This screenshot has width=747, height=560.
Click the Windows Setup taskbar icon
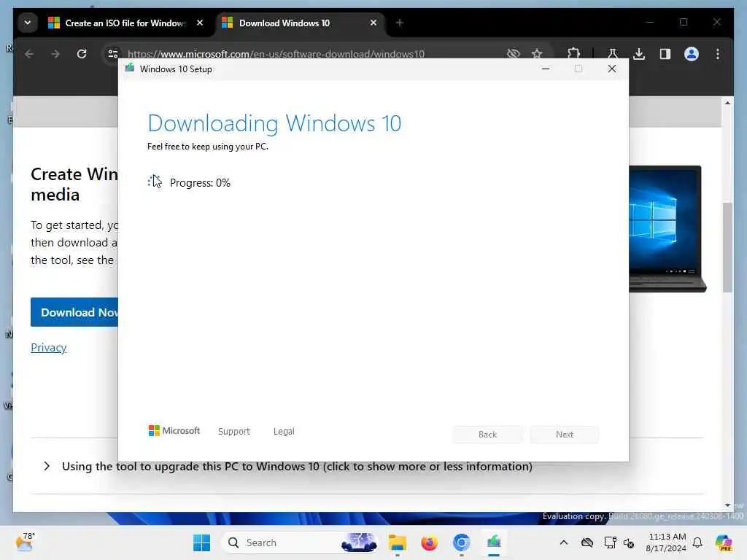click(494, 542)
